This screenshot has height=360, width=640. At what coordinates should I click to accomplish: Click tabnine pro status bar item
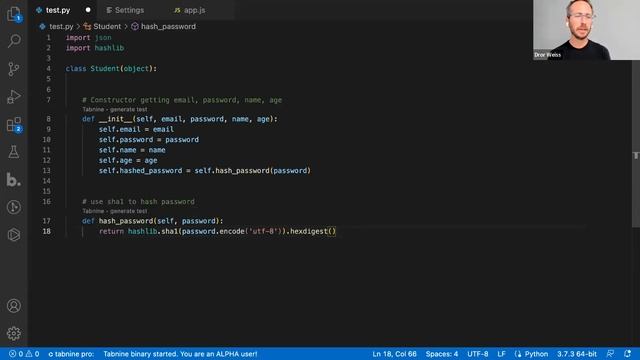click(x=71, y=354)
